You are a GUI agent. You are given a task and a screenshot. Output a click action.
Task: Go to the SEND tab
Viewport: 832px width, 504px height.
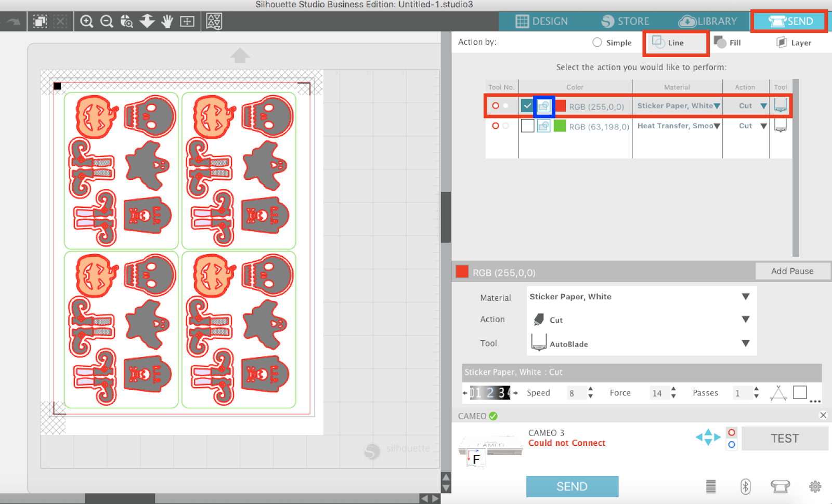coord(790,21)
